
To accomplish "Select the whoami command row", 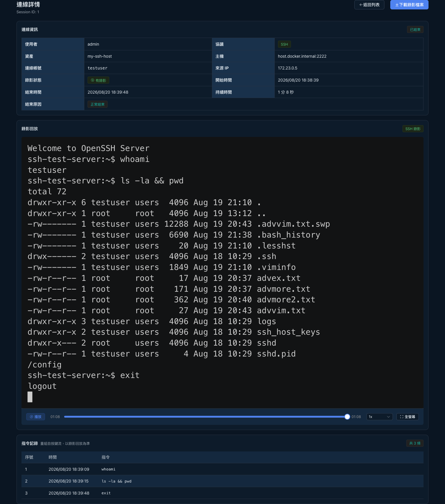I will (222, 469).
